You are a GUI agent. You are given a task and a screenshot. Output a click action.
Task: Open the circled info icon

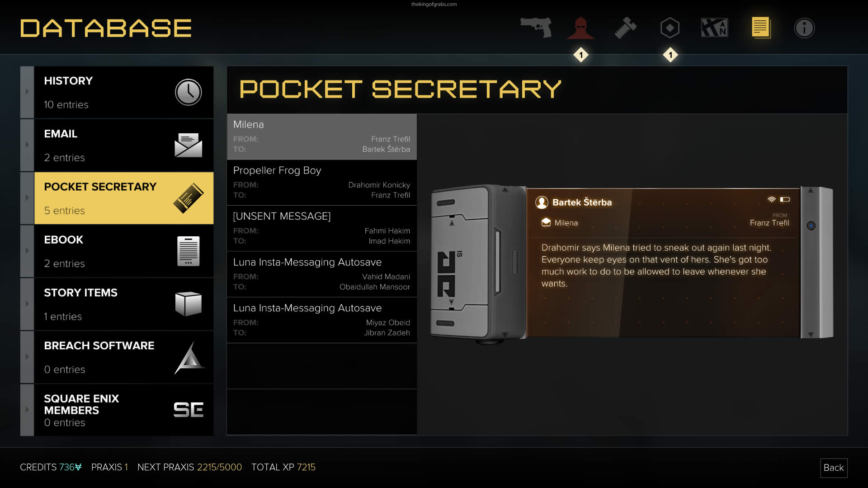804,28
